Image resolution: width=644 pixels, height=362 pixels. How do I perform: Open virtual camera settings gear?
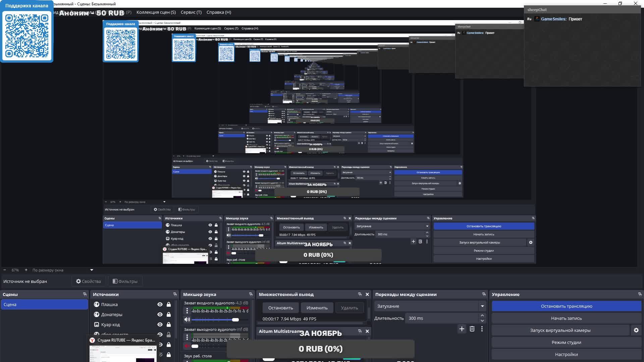click(x=636, y=330)
